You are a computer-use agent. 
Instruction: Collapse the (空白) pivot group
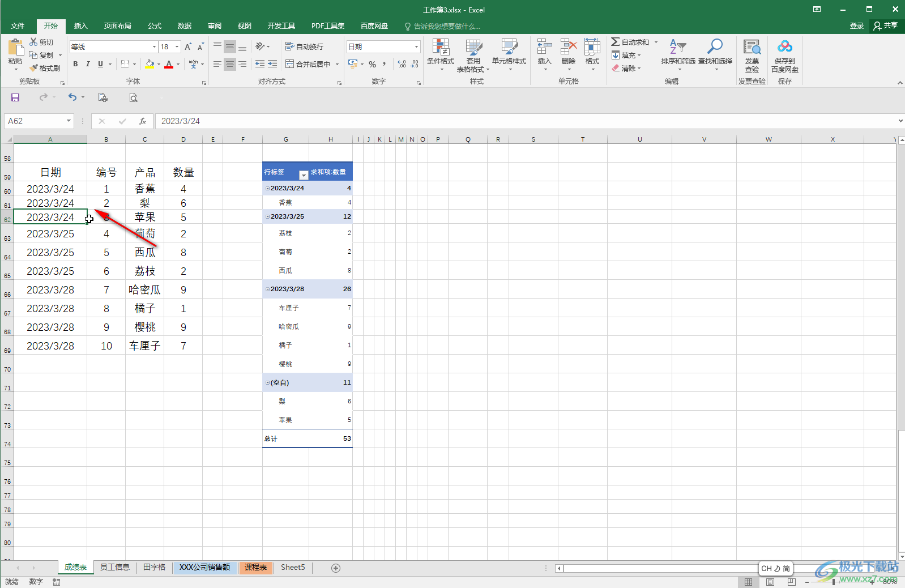pos(268,383)
